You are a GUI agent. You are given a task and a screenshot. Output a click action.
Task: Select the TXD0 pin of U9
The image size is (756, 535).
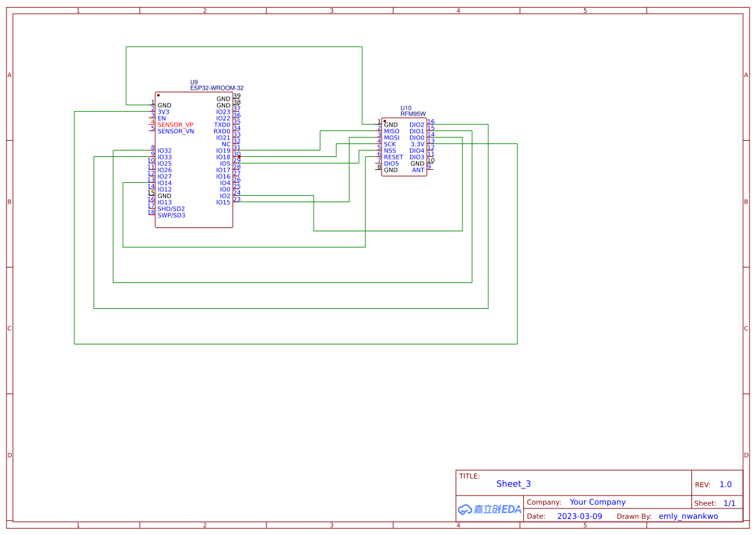(x=221, y=124)
